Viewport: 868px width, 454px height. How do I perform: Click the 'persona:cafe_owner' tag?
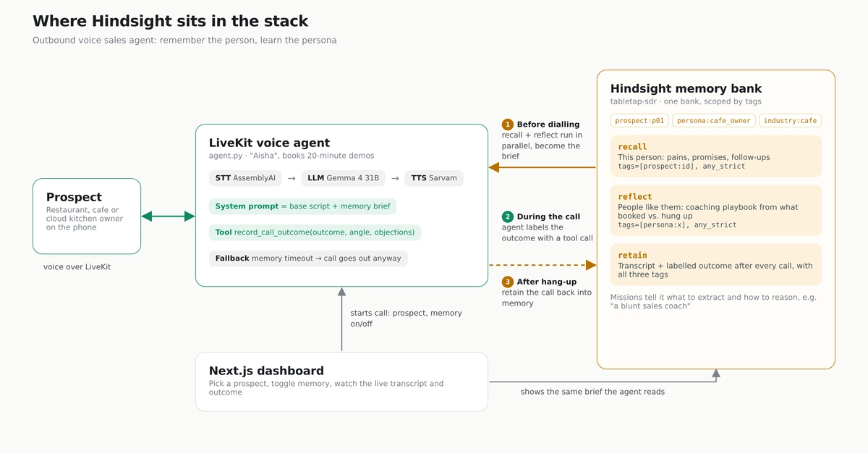[x=714, y=121]
